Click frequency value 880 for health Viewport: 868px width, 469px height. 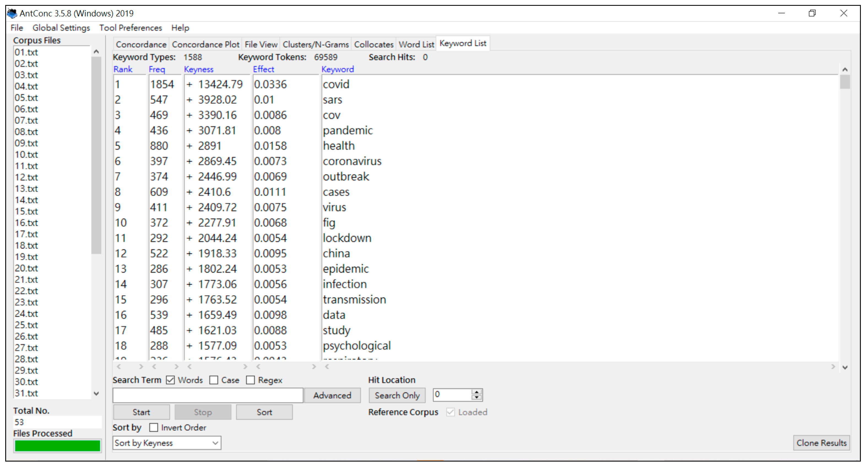(x=159, y=146)
